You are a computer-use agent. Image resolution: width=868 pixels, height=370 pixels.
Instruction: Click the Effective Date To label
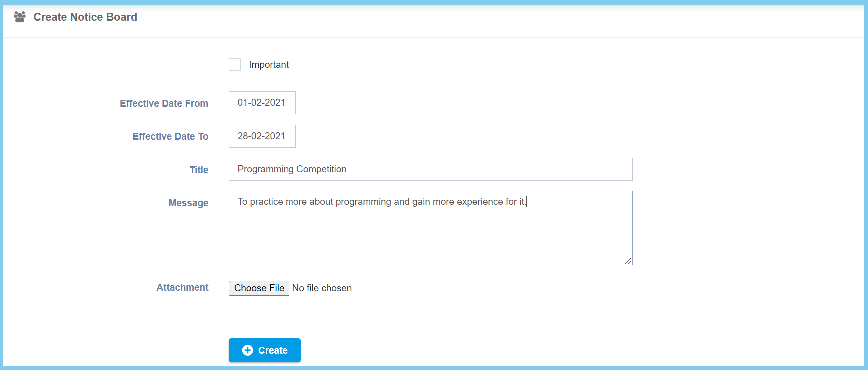(170, 136)
